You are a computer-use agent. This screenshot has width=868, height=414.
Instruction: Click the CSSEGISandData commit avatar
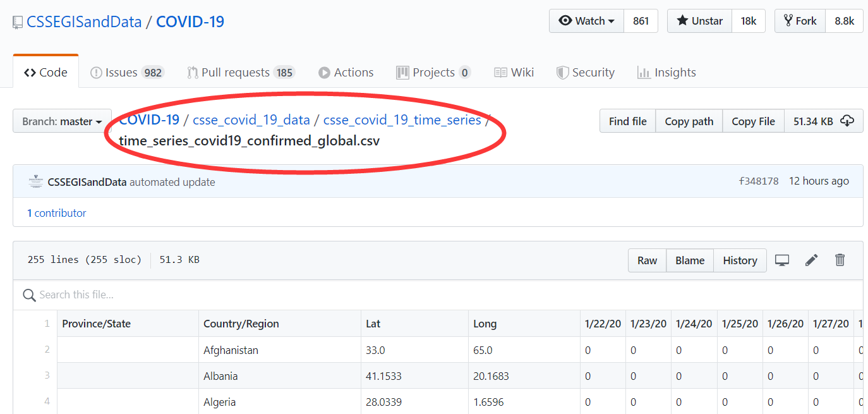(x=36, y=182)
